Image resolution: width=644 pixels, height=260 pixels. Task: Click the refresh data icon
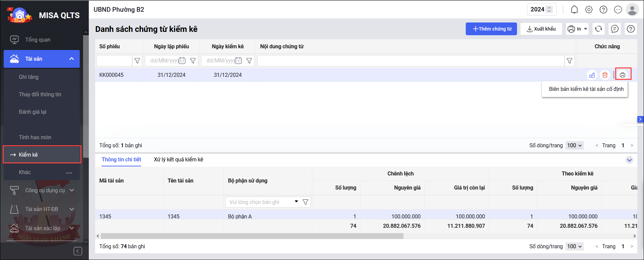(598, 29)
